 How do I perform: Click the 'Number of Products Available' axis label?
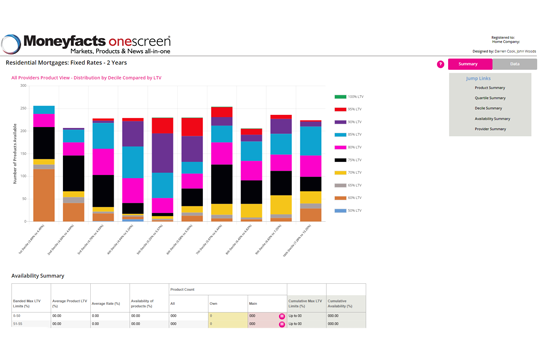click(15, 154)
